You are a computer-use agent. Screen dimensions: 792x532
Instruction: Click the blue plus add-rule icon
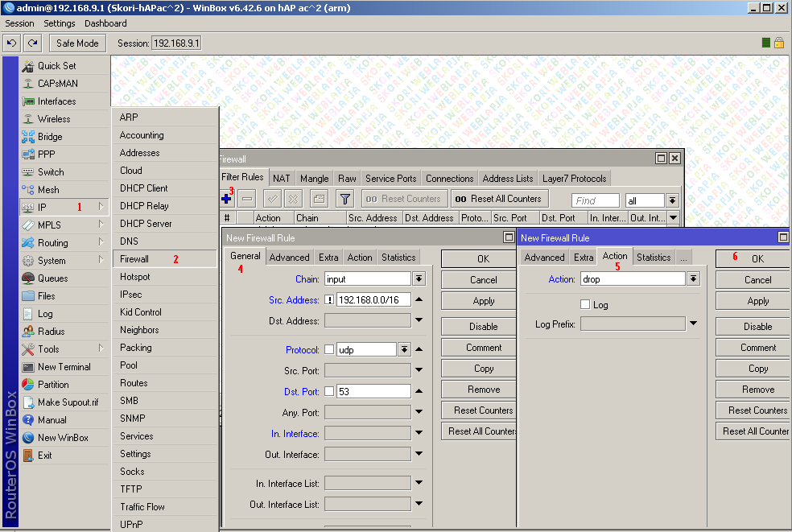pos(226,199)
